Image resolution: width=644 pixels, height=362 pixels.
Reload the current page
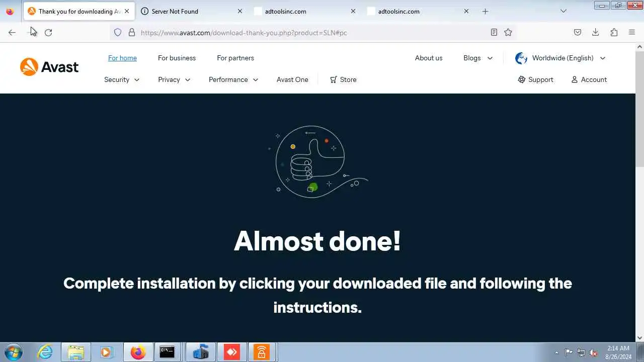click(x=48, y=32)
